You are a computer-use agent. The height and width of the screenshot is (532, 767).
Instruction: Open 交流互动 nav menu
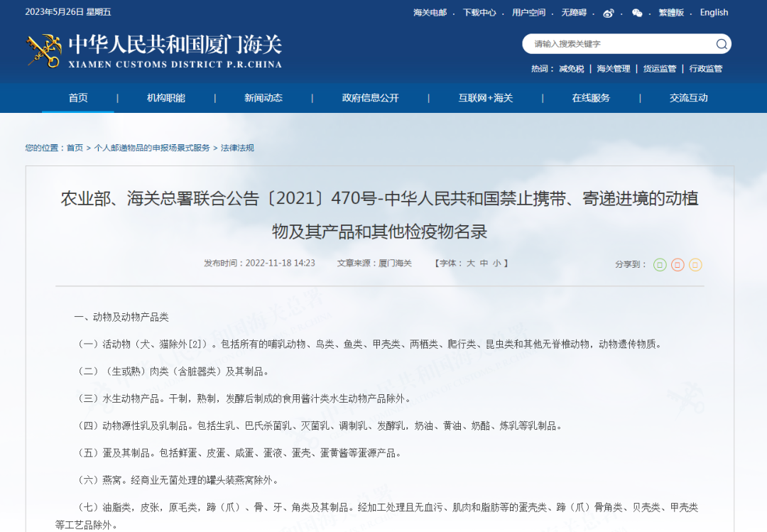click(688, 98)
